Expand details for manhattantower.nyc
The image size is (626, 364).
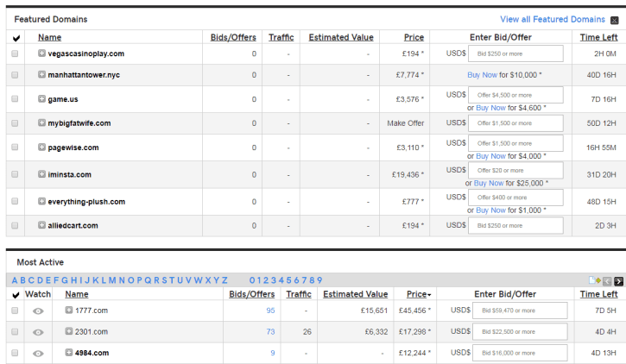[x=41, y=75]
